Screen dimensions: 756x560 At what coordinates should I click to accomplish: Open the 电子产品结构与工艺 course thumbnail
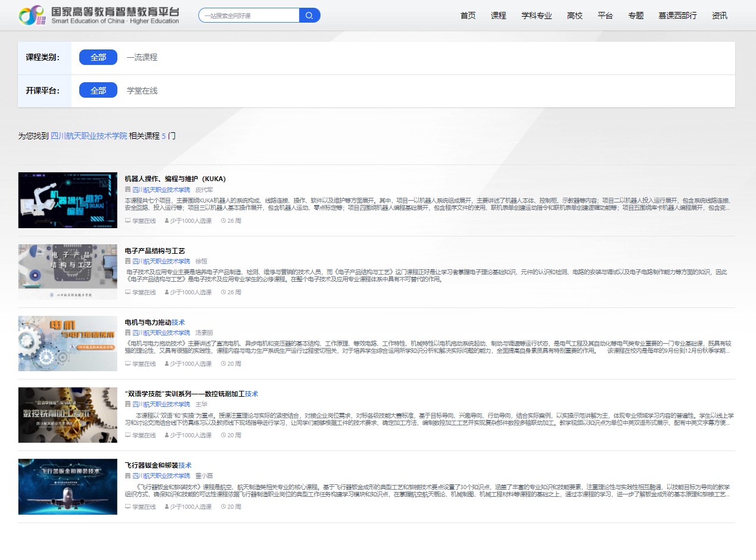(x=68, y=272)
